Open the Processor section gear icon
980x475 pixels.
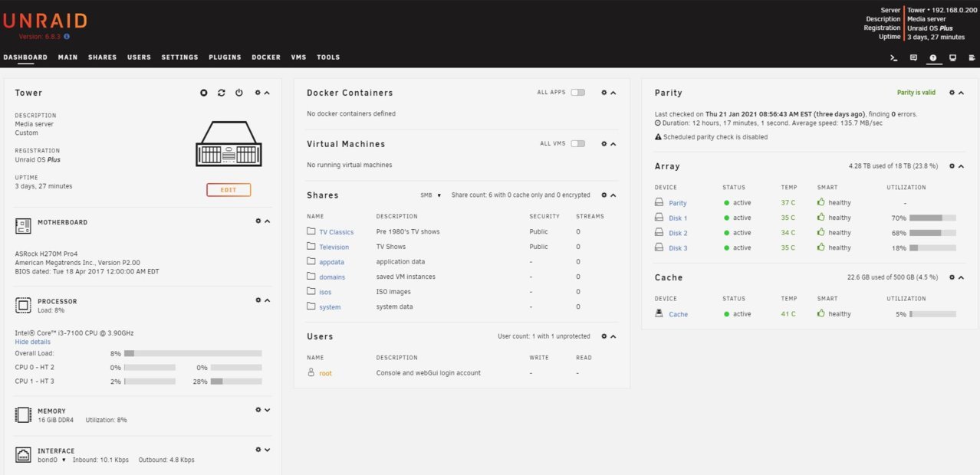pyautogui.click(x=258, y=300)
